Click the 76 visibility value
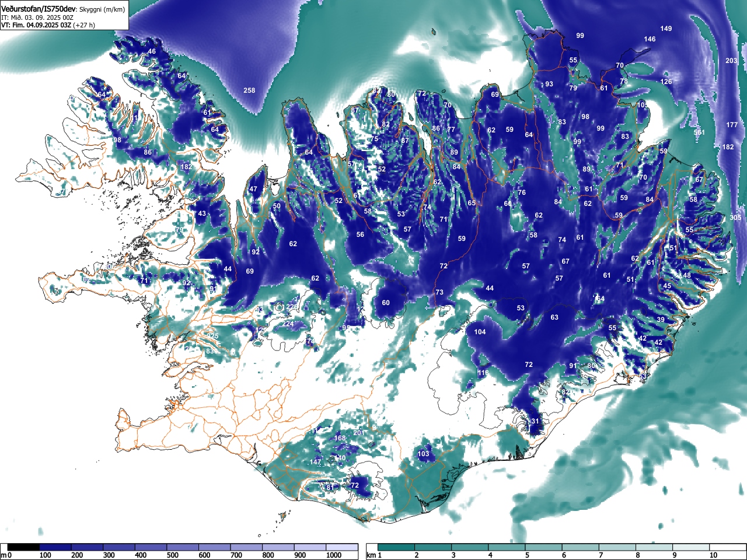This screenshot has height=560, width=747. point(522,192)
